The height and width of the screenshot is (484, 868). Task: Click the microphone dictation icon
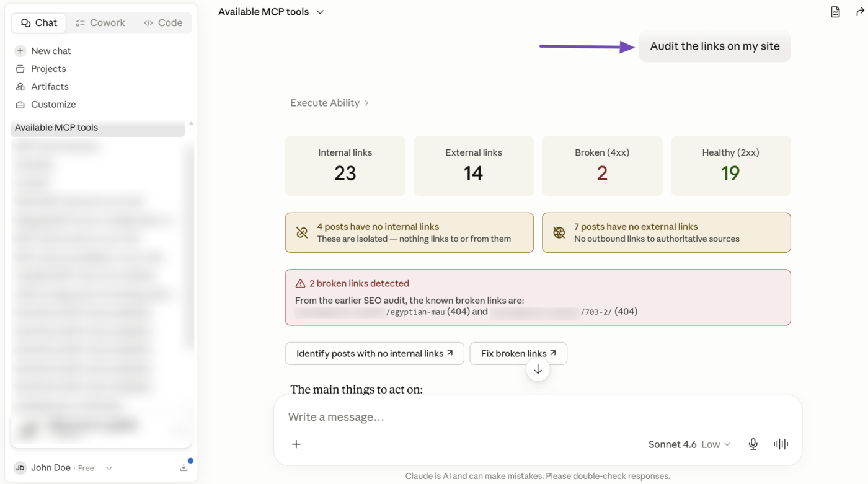click(x=753, y=444)
